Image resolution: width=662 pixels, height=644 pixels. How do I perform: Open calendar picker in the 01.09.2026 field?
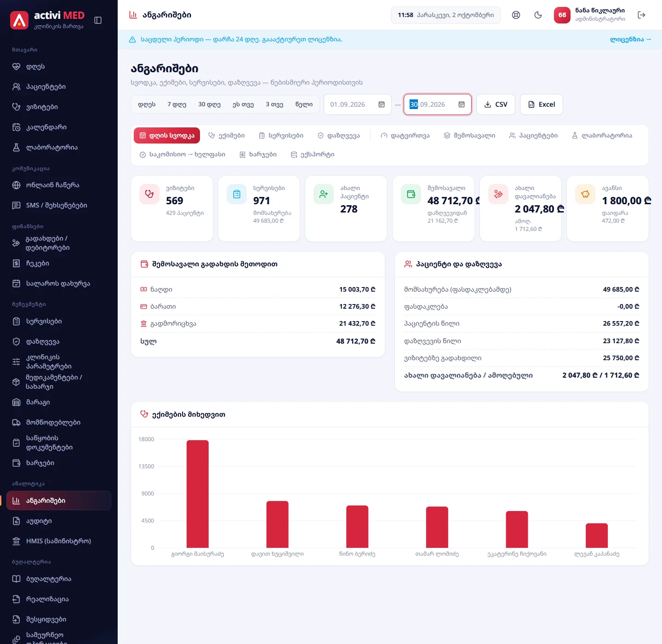coord(382,104)
